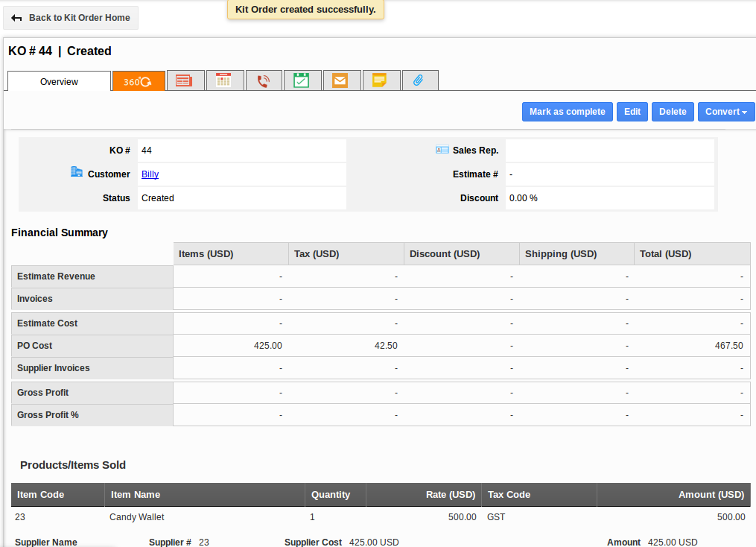Open the calendar icon tab

pos(224,80)
